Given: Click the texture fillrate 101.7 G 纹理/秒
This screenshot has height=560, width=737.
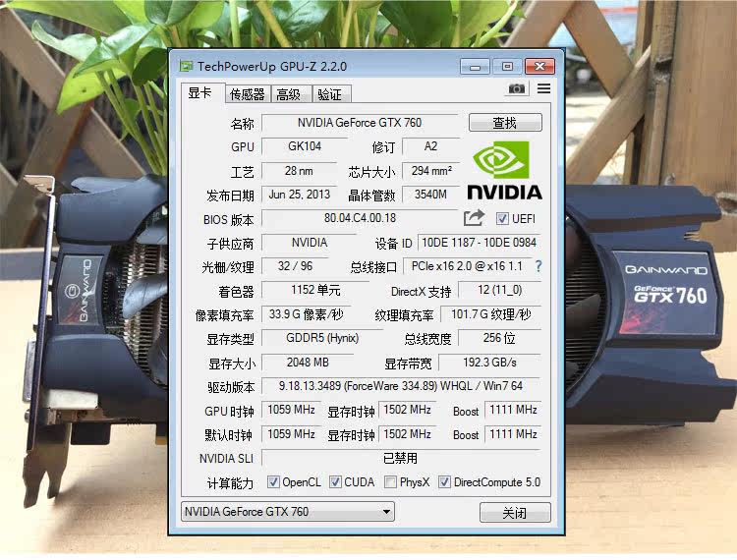Looking at the screenshot, I should pyautogui.click(x=491, y=314).
